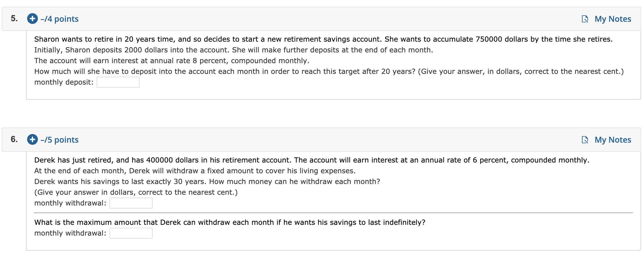Click the indefinite savings monthly withdrawal box
The height and width of the screenshot is (260, 644).
[131, 233]
